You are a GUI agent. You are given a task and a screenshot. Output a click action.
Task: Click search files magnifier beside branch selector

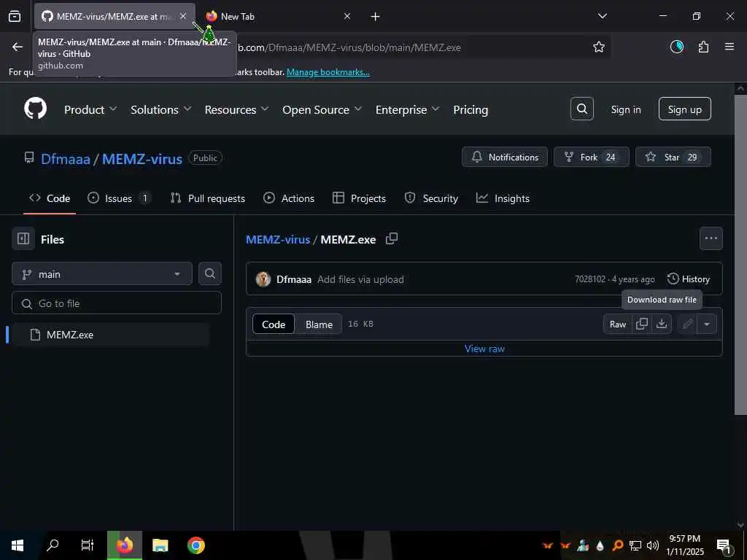[209, 273]
